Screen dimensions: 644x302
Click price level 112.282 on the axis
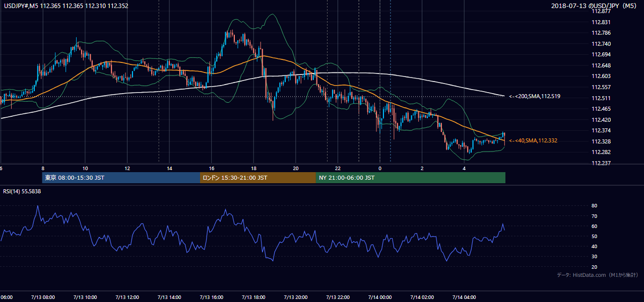click(x=601, y=152)
